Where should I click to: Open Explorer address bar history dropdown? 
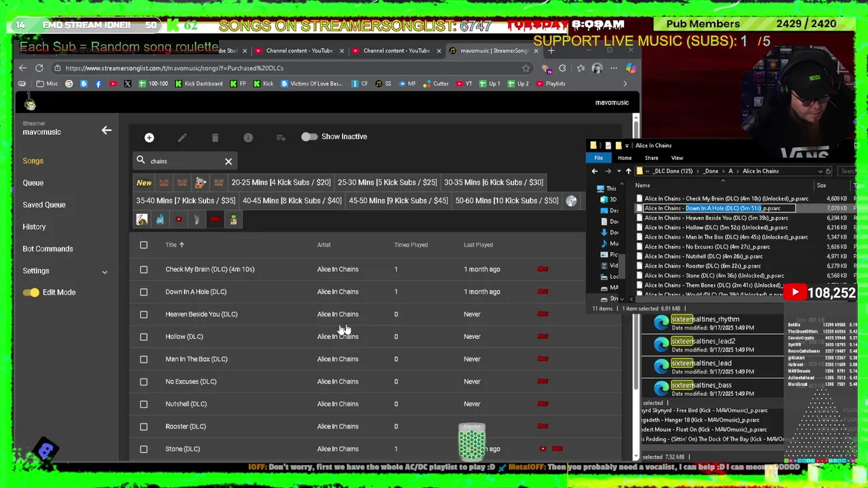pyautogui.click(x=820, y=171)
